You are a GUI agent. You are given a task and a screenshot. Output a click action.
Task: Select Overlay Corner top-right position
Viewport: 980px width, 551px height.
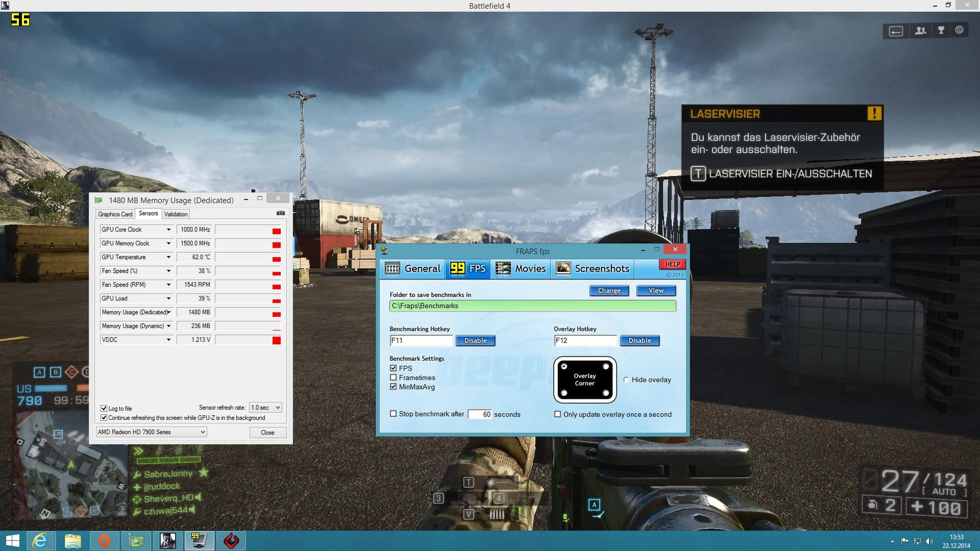click(606, 367)
